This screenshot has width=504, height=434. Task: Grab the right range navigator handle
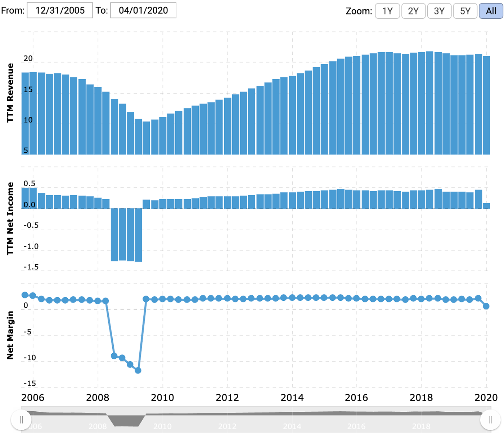pos(490,420)
